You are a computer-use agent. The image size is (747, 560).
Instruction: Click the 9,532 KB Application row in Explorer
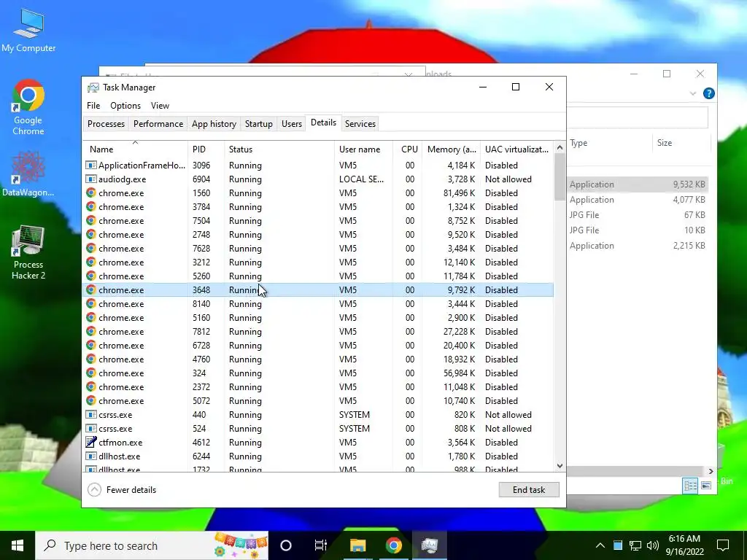[x=638, y=184]
